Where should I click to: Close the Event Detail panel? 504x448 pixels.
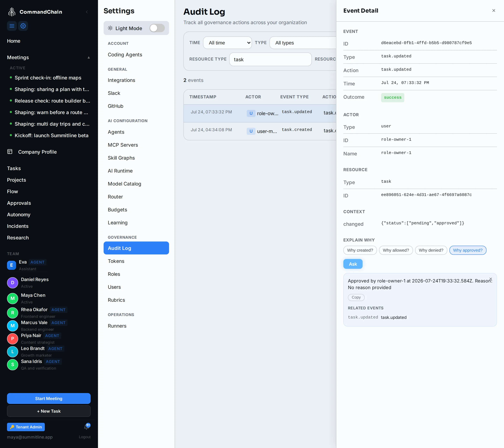[x=493, y=11]
